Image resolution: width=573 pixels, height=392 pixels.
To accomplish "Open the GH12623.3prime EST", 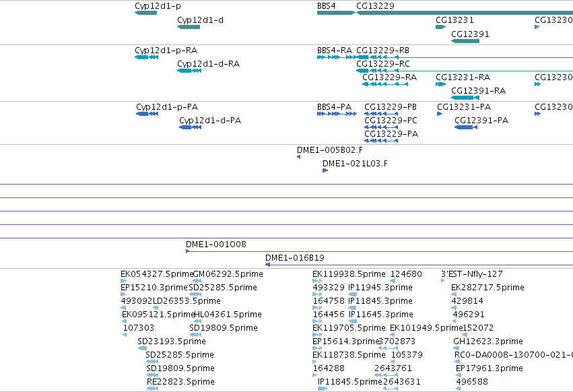I will (456, 348).
